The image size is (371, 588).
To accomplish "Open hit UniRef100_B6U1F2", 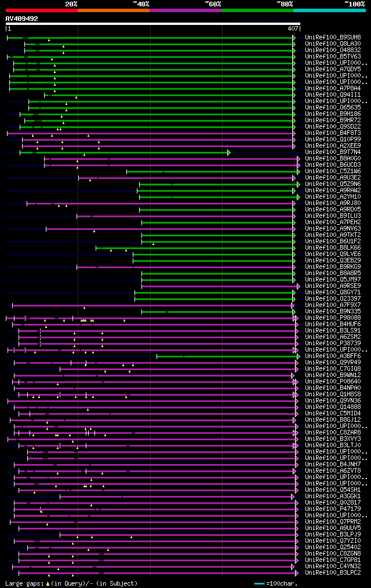I will coord(333,242).
